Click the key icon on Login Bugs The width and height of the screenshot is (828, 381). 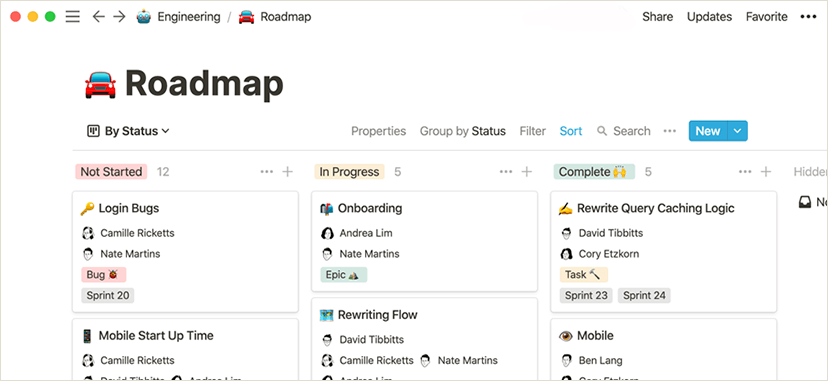coord(87,208)
